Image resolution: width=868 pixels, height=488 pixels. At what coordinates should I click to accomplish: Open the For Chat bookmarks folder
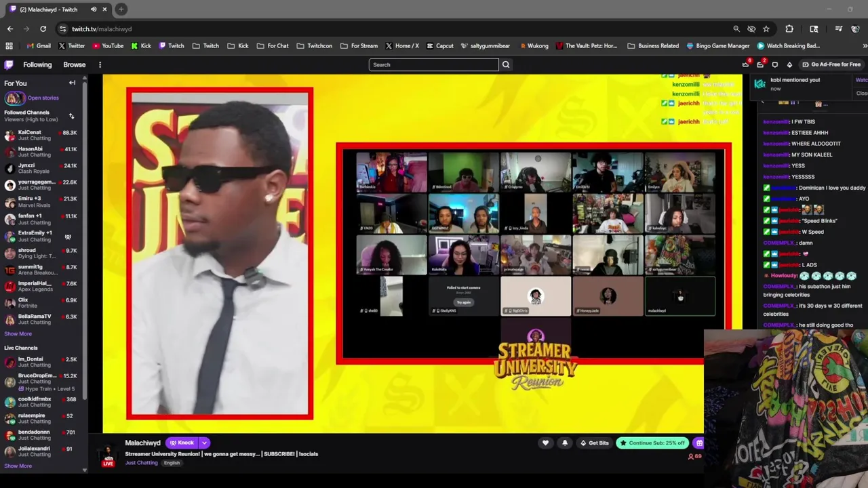(272, 46)
